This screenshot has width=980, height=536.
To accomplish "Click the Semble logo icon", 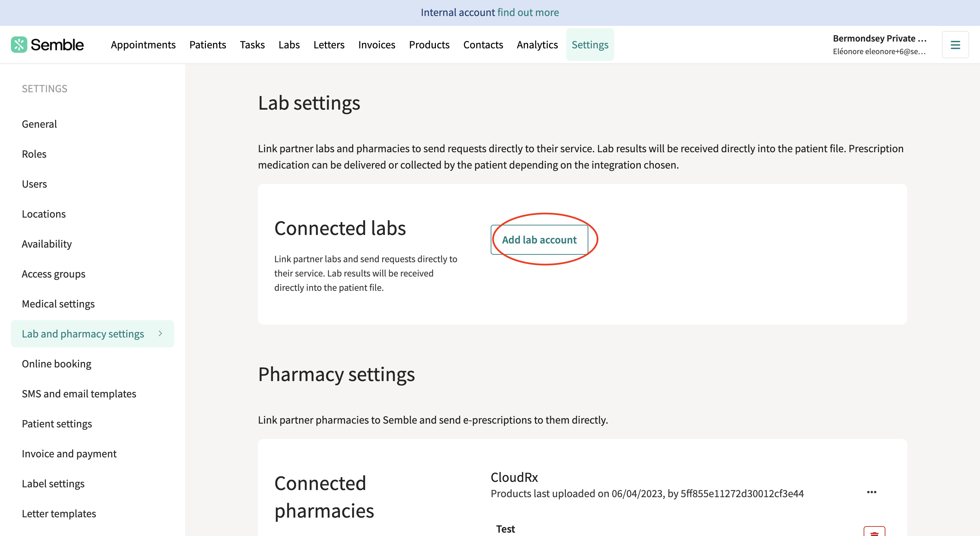I will (19, 45).
